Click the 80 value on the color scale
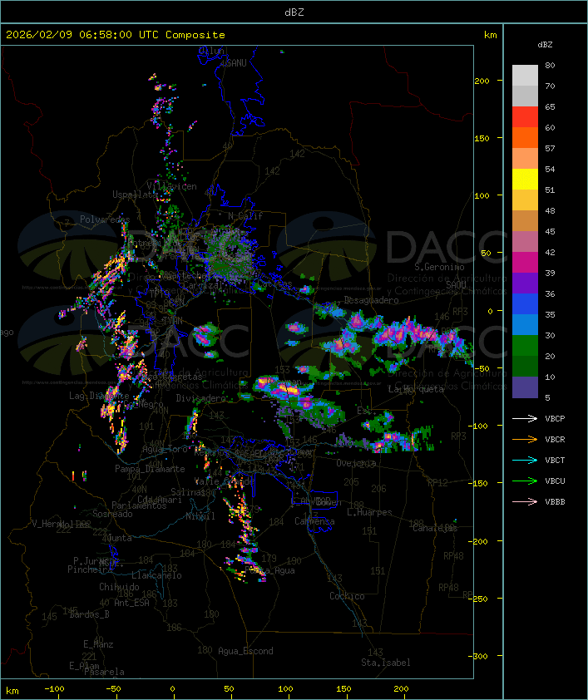 pyautogui.click(x=550, y=65)
